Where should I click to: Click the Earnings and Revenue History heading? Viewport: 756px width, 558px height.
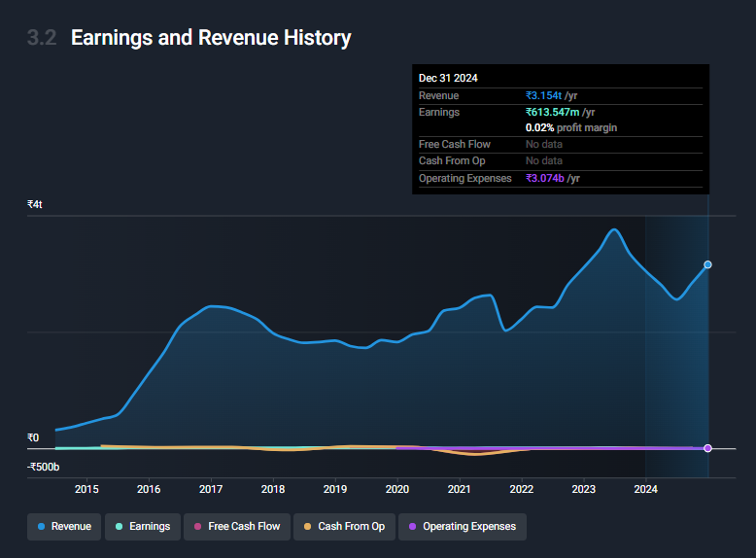(211, 38)
